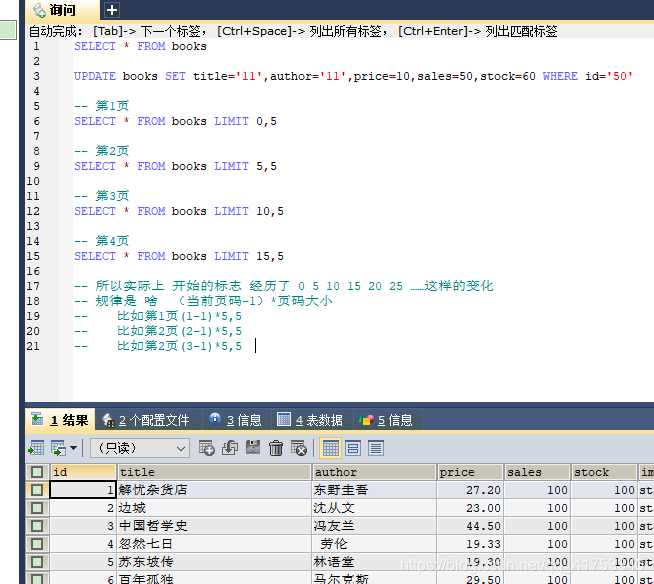Click the cancel changes icon

point(299,448)
